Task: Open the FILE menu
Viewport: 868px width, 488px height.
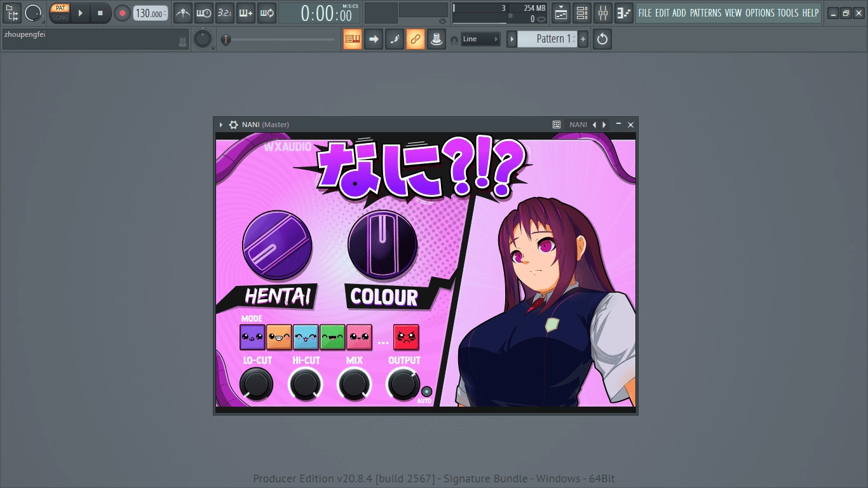Action: pyautogui.click(x=645, y=13)
